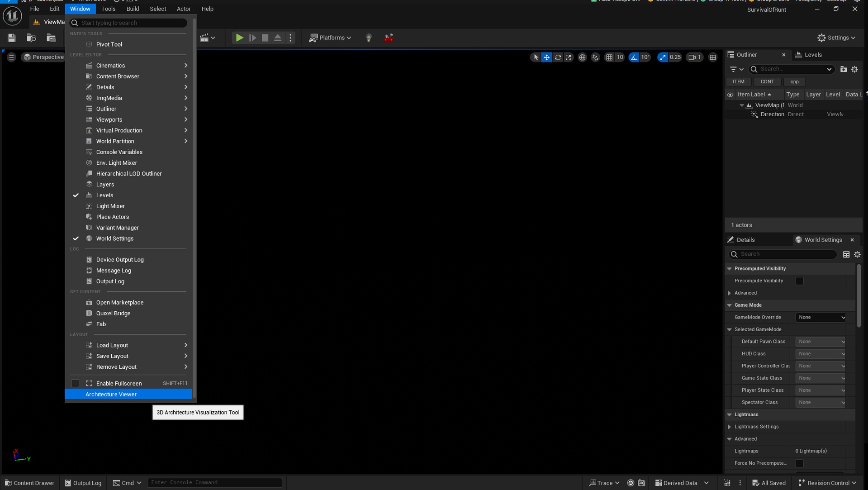The image size is (868, 490).
Task: Click the Eject from player icon
Action: (278, 38)
